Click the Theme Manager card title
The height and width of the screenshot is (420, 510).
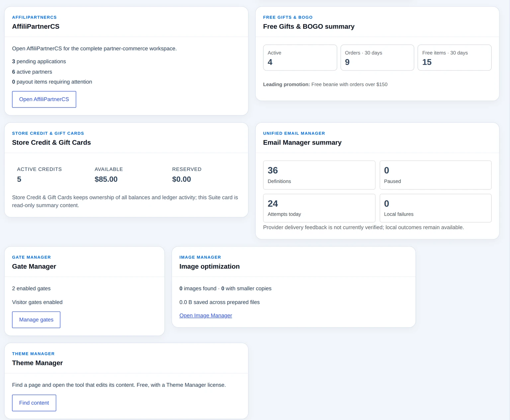[x=38, y=363]
